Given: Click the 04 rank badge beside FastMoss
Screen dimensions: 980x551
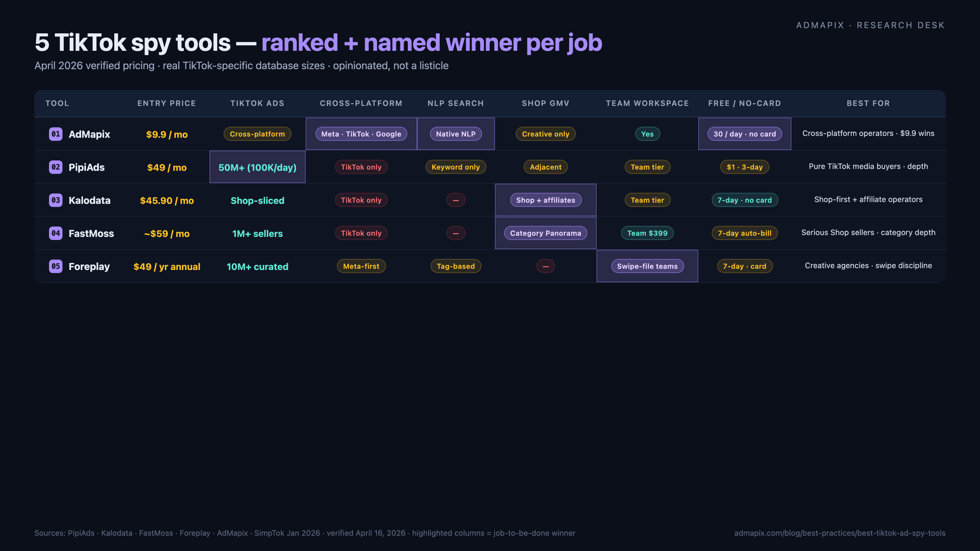Looking at the screenshot, I should click(55, 233).
